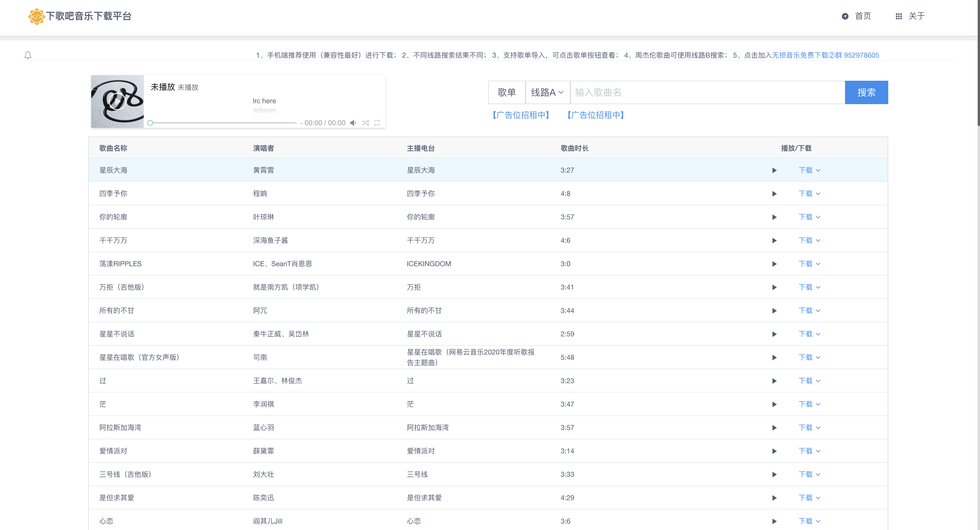Toggle shuffle play order
The width and height of the screenshot is (980, 530).
(365, 123)
